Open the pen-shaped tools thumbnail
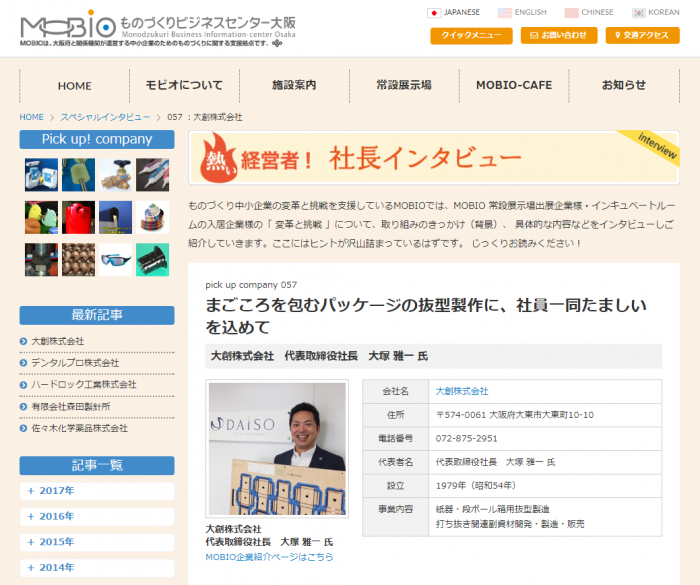Screen dimensions: 700x585 [153, 175]
